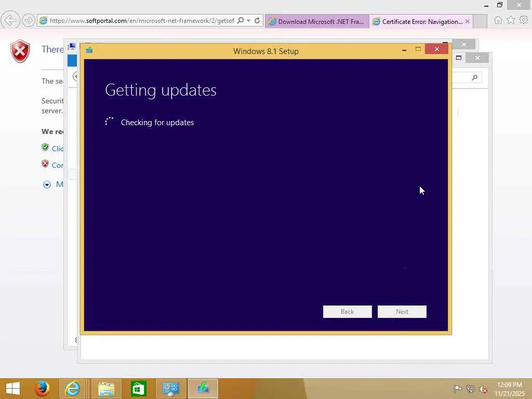Click the red shield certificate error icon
Image resolution: width=532 pixels, height=399 pixels.
pos(20,51)
